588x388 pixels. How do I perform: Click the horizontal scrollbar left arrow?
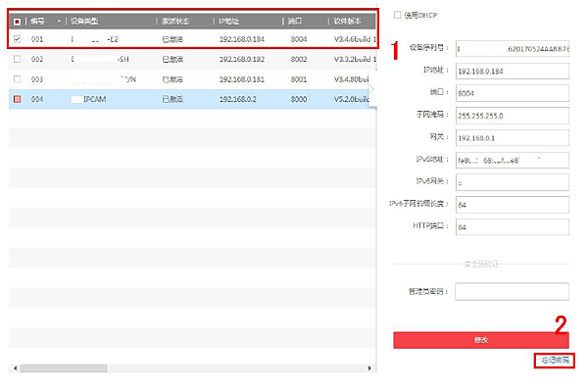point(15,368)
